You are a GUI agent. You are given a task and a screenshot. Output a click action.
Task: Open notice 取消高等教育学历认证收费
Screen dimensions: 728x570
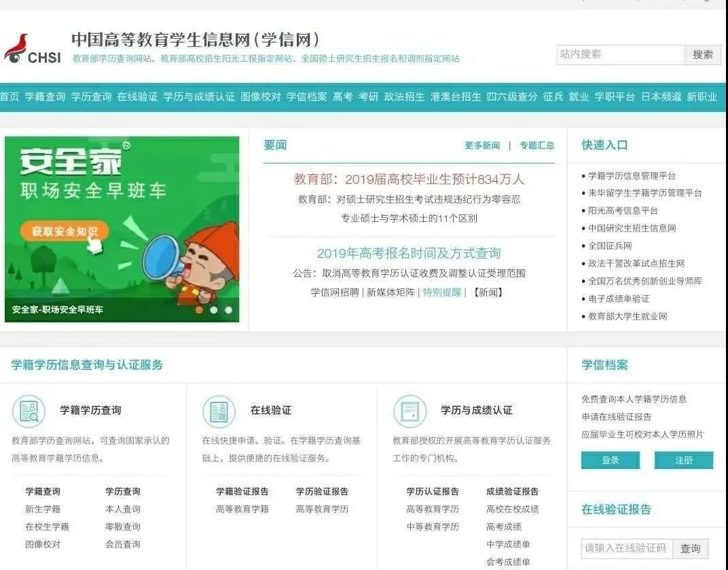tap(409, 273)
